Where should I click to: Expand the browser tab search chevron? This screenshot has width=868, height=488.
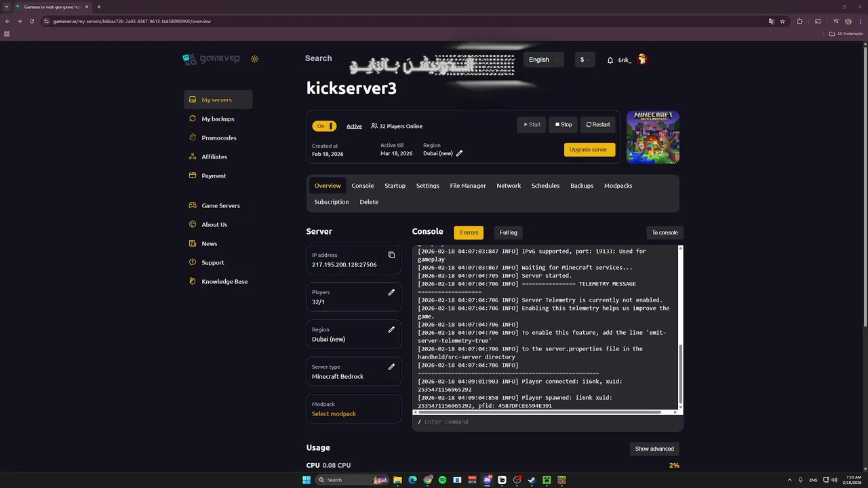pos(7,7)
